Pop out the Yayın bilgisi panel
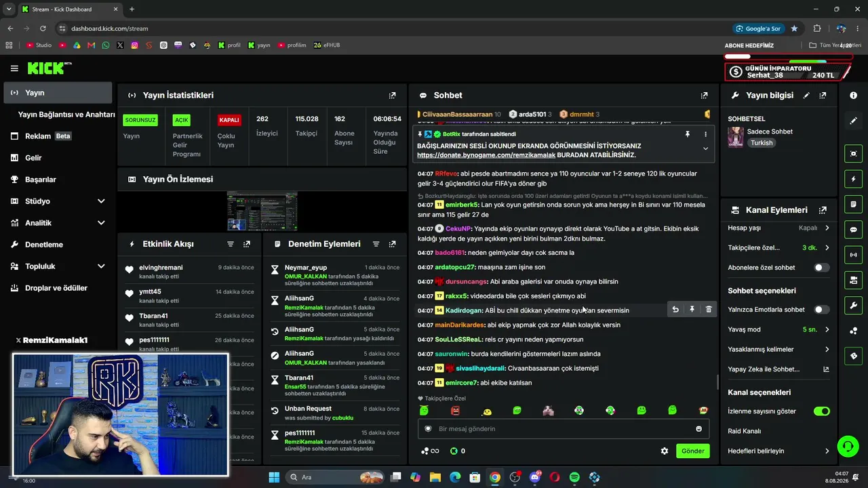Image resolution: width=868 pixels, height=488 pixels. 823,96
